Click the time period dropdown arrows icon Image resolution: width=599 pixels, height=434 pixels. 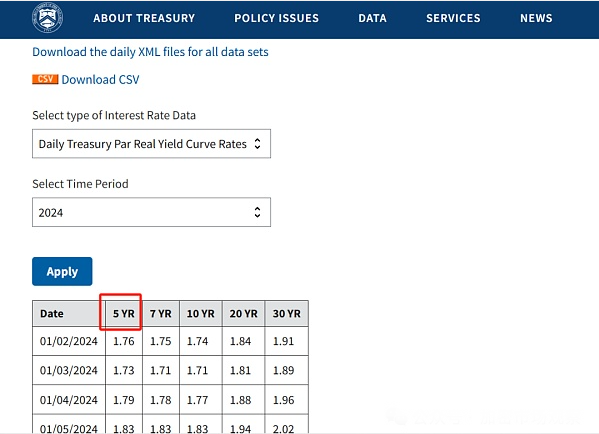click(x=257, y=212)
